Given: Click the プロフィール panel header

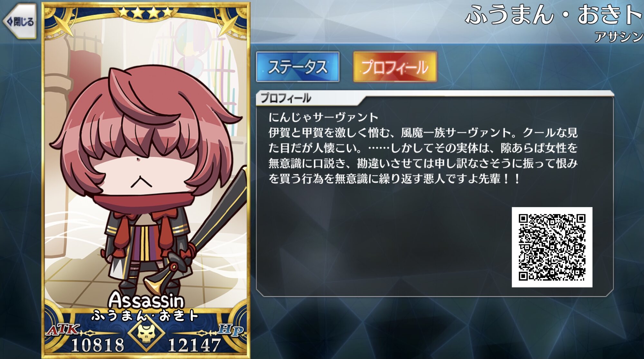Looking at the screenshot, I should [x=286, y=98].
